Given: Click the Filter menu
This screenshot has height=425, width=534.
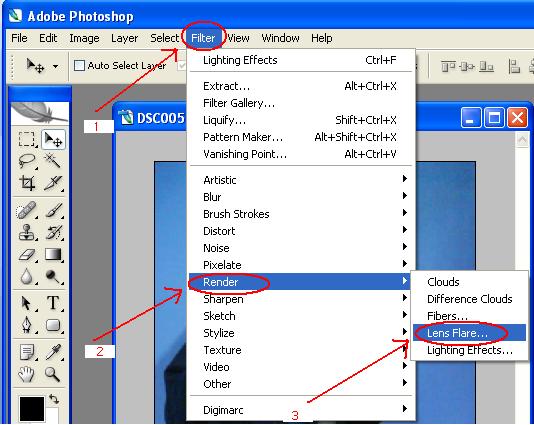Looking at the screenshot, I should (x=203, y=38).
